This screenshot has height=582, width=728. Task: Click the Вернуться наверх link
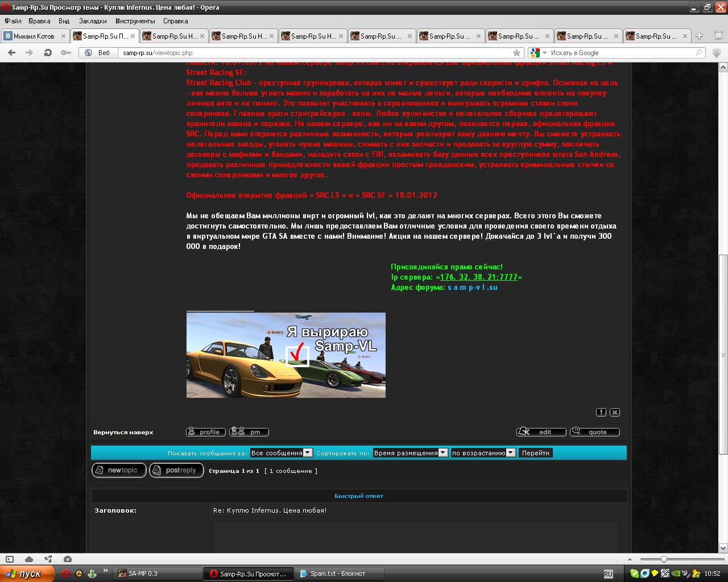(x=123, y=432)
